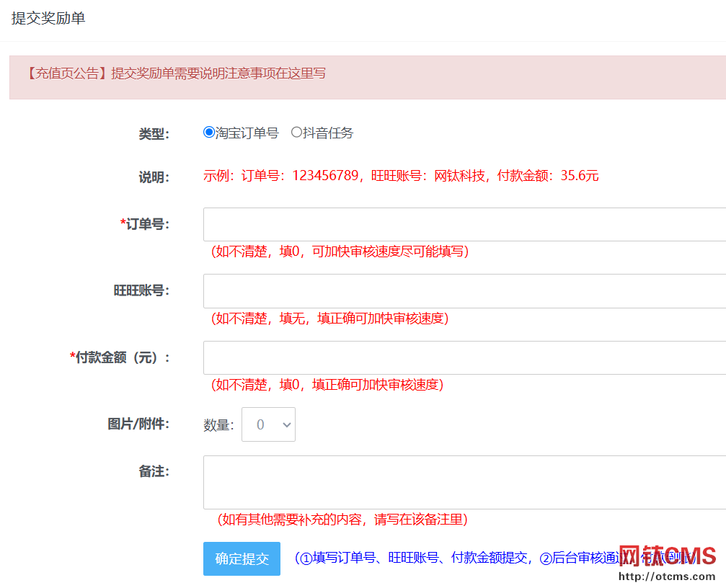This screenshot has width=726, height=588.
Task: Open the 图片/附件 数量 dropdown
Action: click(x=268, y=424)
